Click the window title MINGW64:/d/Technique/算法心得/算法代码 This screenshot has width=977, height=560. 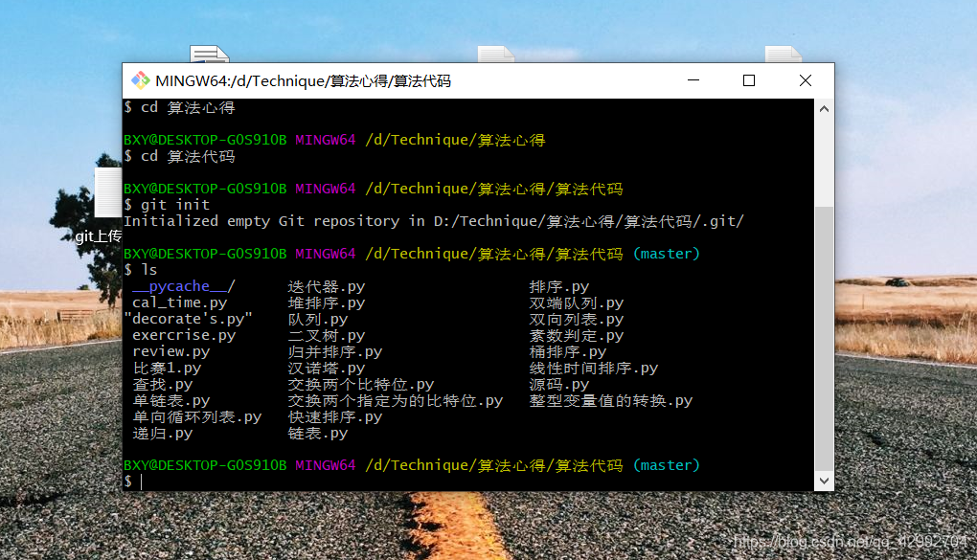(x=303, y=81)
